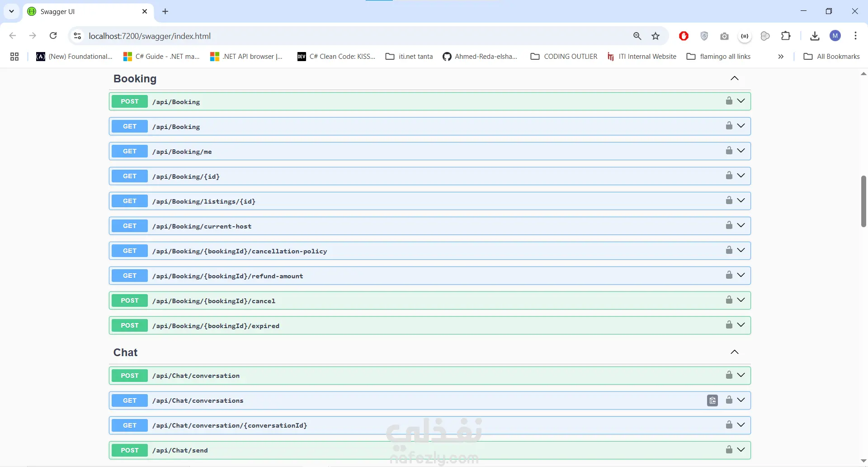This screenshot has width=868, height=467.
Task: Click the red Opera-style extension icon
Action: [x=684, y=36]
